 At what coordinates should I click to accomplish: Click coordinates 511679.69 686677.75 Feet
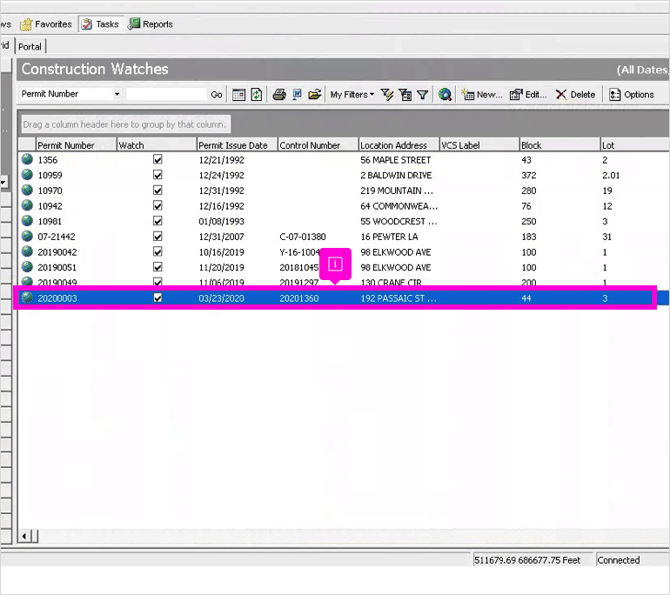pos(527,560)
